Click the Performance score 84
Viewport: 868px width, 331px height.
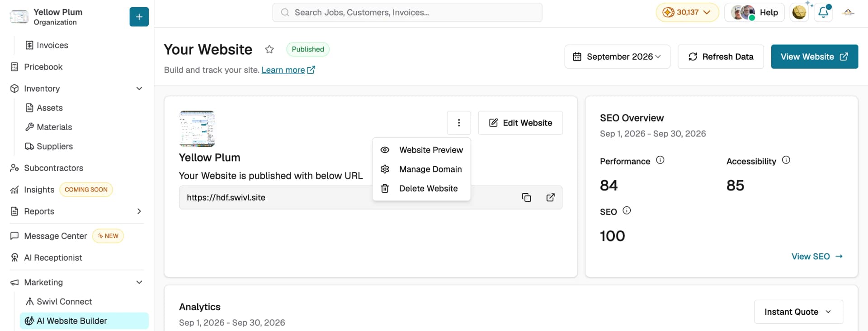[609, 186]
